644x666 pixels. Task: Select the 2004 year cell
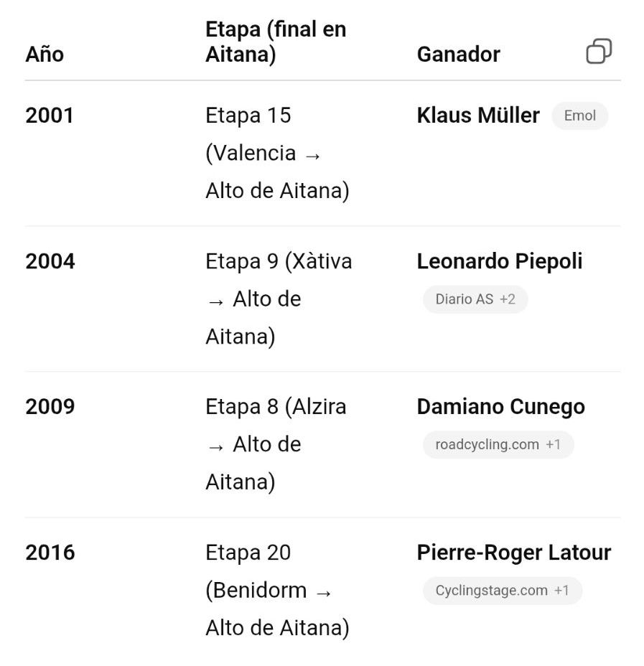50,261
